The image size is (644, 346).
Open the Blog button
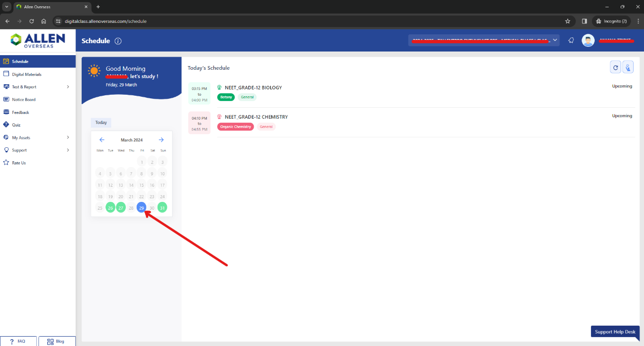pyautogui.click(x=57, y=341)
